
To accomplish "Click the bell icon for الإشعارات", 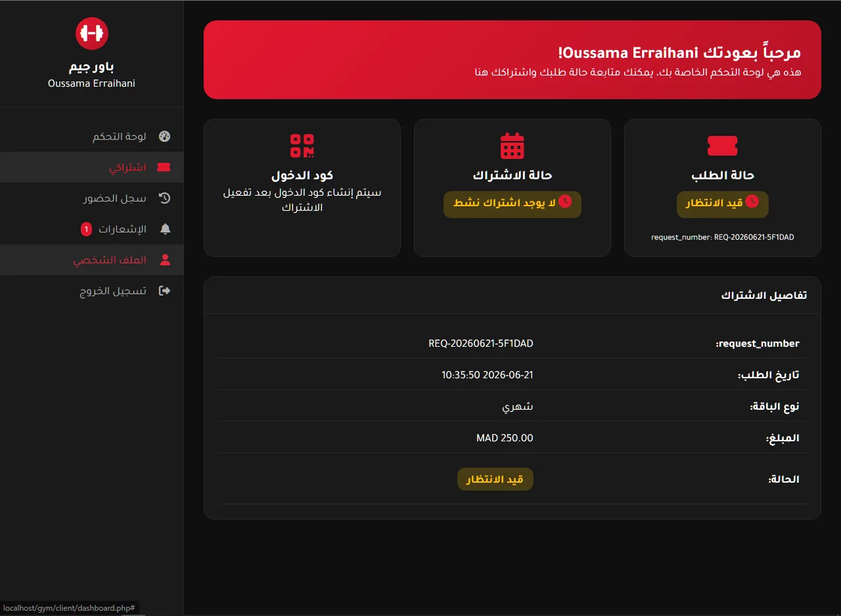I will point(165,229).
